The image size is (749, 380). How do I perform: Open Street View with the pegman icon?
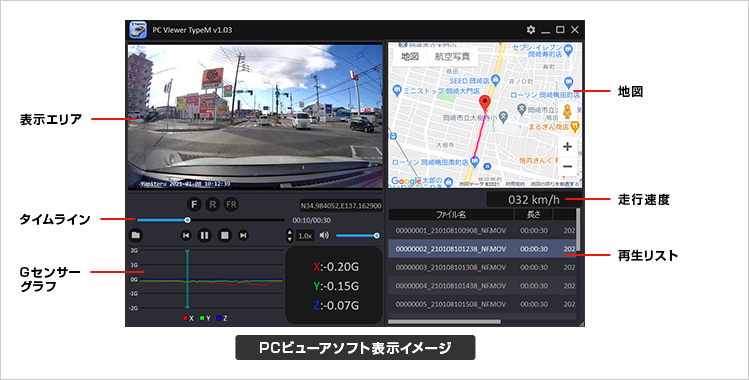[567, 111]
